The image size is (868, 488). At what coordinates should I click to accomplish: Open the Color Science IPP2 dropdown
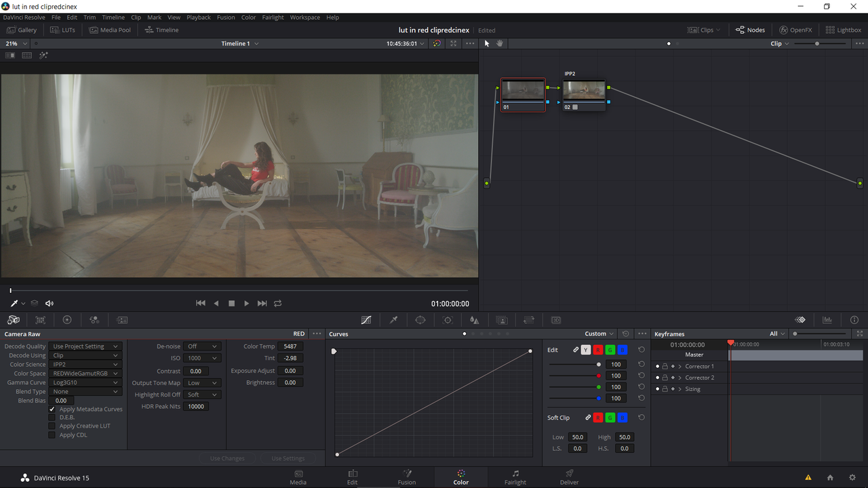click(x=85, y=365)
